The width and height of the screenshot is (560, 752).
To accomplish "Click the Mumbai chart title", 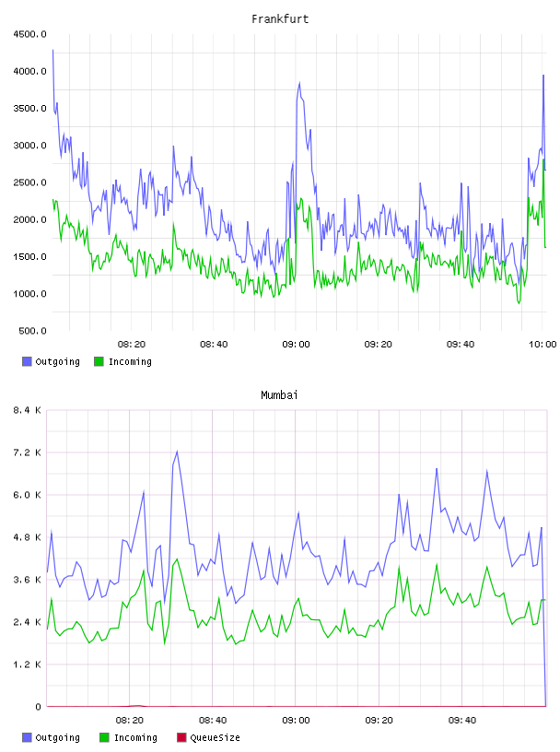I will (x=279, y=395).
